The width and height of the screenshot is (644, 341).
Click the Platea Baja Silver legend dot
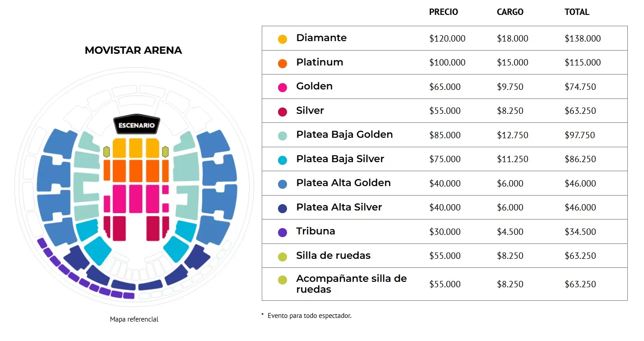click(x=283, y=160)
